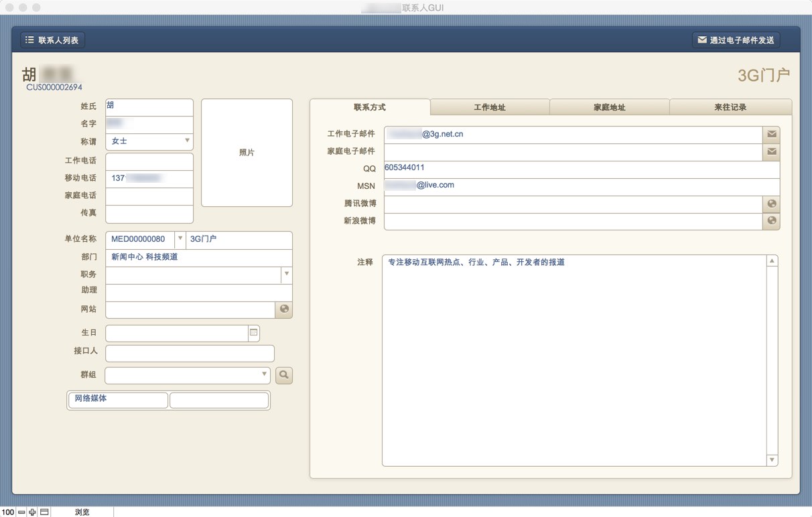Toggle status toolbar icon at bottom
Viewport: 812px width, 517px height.
click(44, 512)
